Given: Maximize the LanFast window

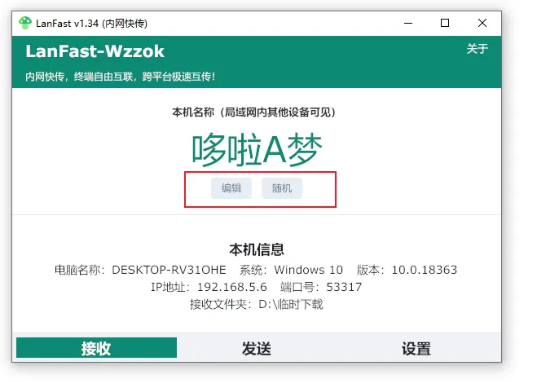Looking at the screenshot, I should [445, 24].
